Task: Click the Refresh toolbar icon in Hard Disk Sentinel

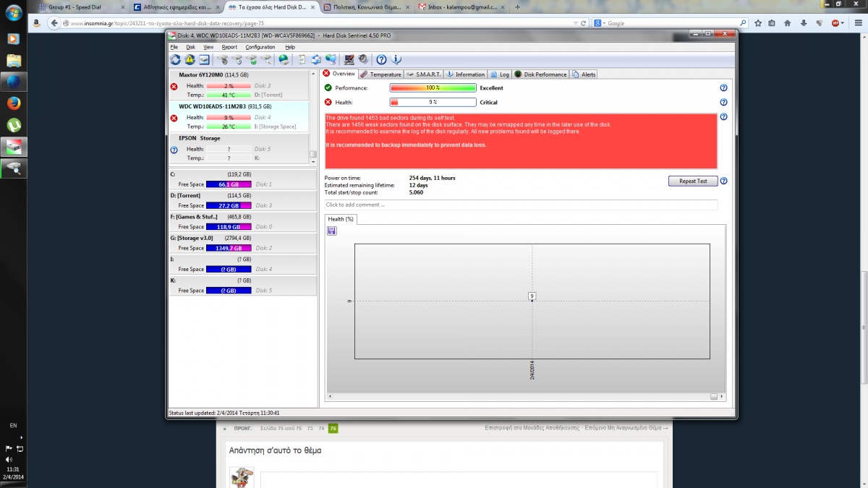Action: point(175,59)
